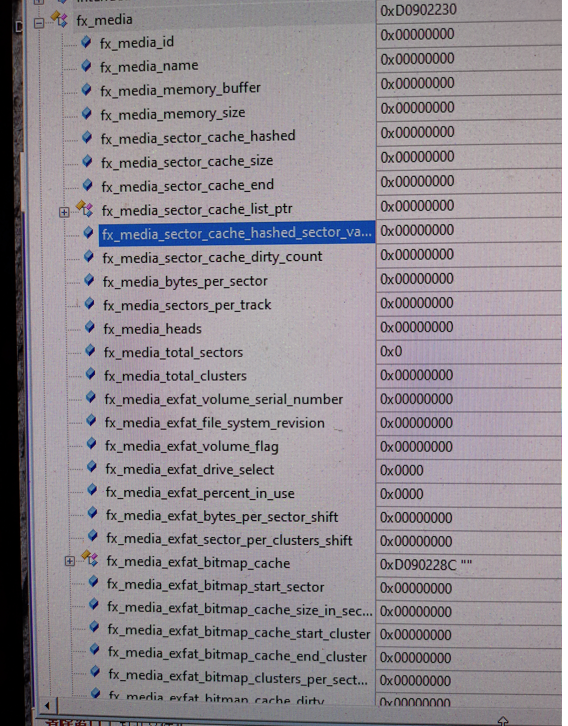The height and width of the screenshot is (726, 568).
Task: Click the member icon next to fx_media_name
Action: (87, 66)
